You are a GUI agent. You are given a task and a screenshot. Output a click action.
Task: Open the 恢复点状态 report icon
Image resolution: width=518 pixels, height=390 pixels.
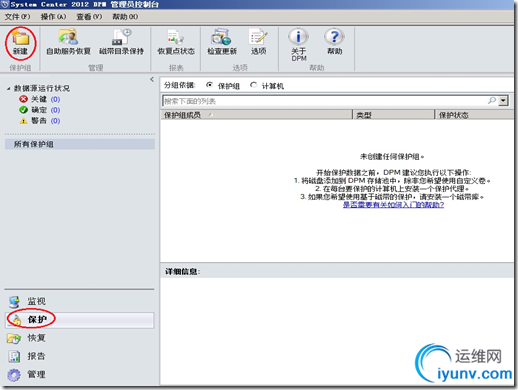(176, 37)
